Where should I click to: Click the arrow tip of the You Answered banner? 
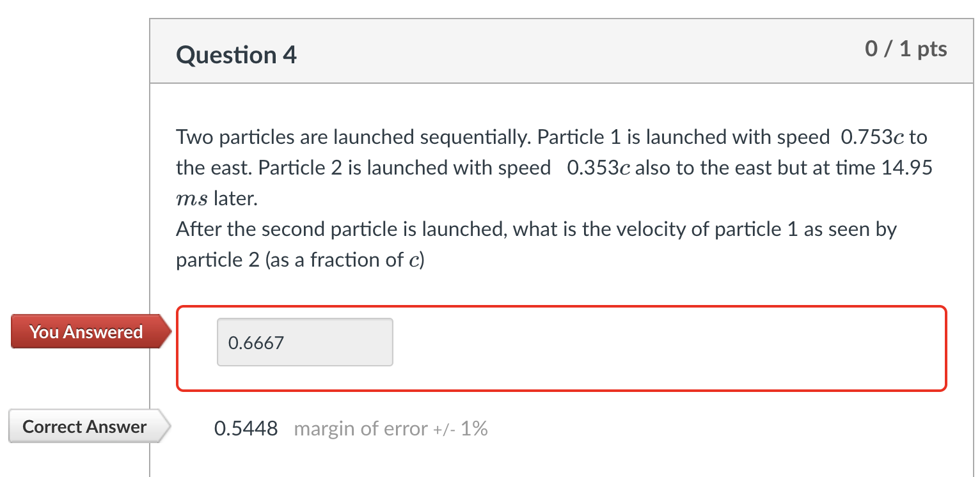[168, 331]
